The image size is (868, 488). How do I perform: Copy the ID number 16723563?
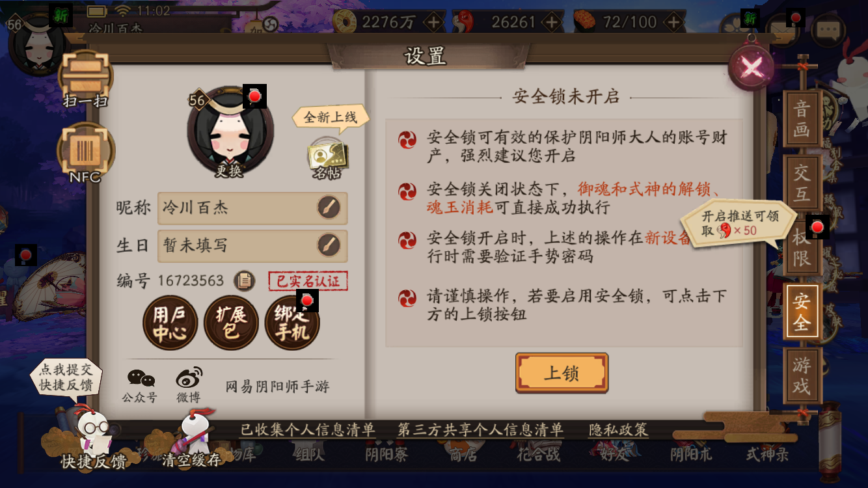(x=245, y=280)
